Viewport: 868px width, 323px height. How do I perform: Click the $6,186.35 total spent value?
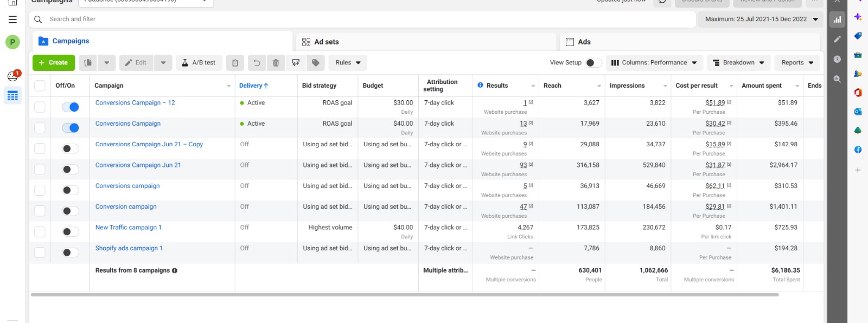point(786,270)
